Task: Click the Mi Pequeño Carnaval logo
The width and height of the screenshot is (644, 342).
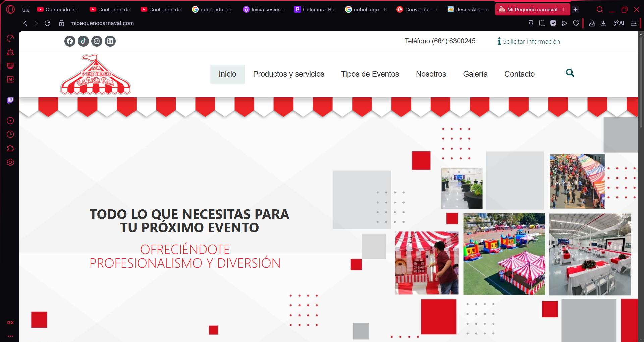Action: 96,75
